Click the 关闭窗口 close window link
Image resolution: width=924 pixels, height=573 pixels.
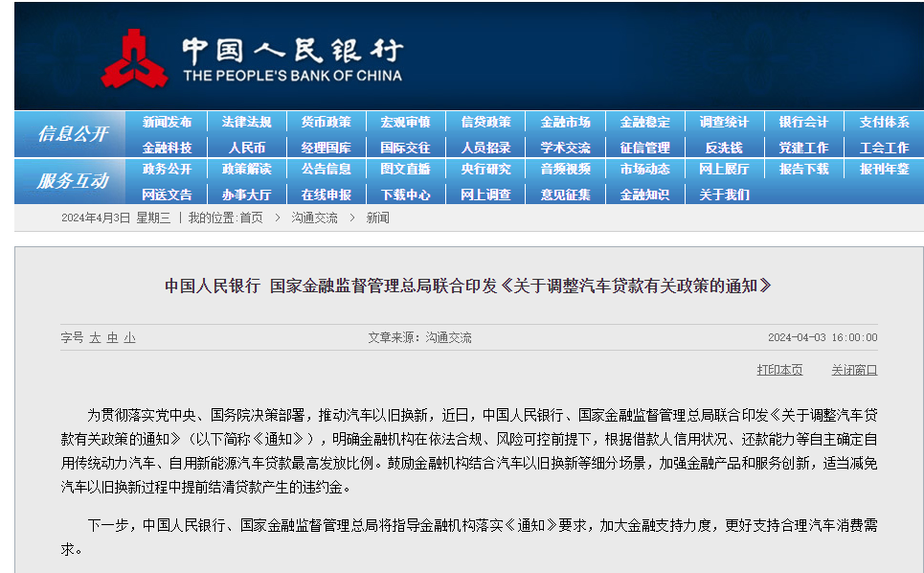pos(853,370)
